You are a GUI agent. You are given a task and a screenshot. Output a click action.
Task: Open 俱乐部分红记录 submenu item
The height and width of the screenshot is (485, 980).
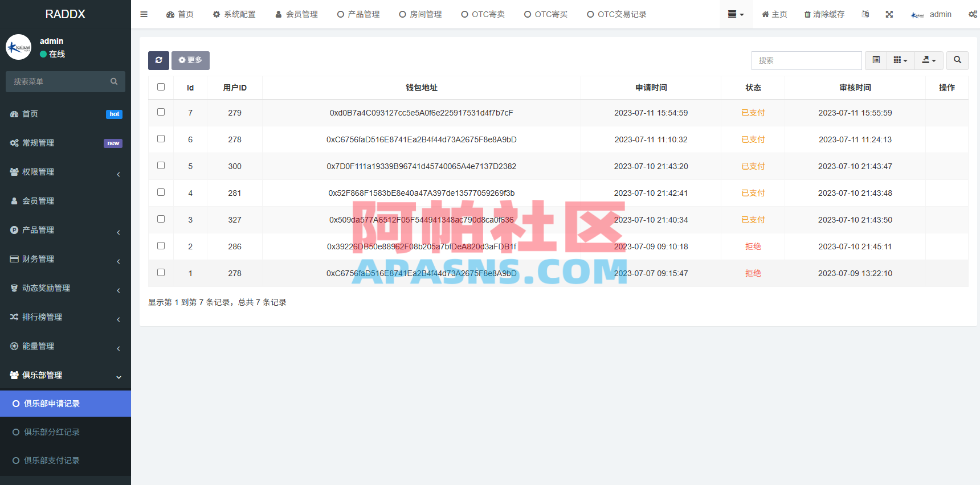[x=66, y=432]
